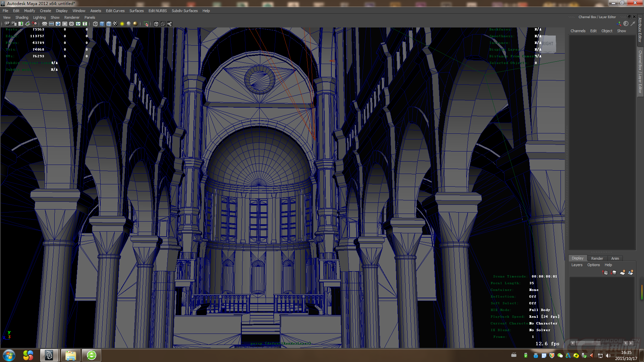Click the manipulator axes icon in Channel Box
The height and width of the screenshot is (362, 644).
pyautogui.click(x=619, y=24)
